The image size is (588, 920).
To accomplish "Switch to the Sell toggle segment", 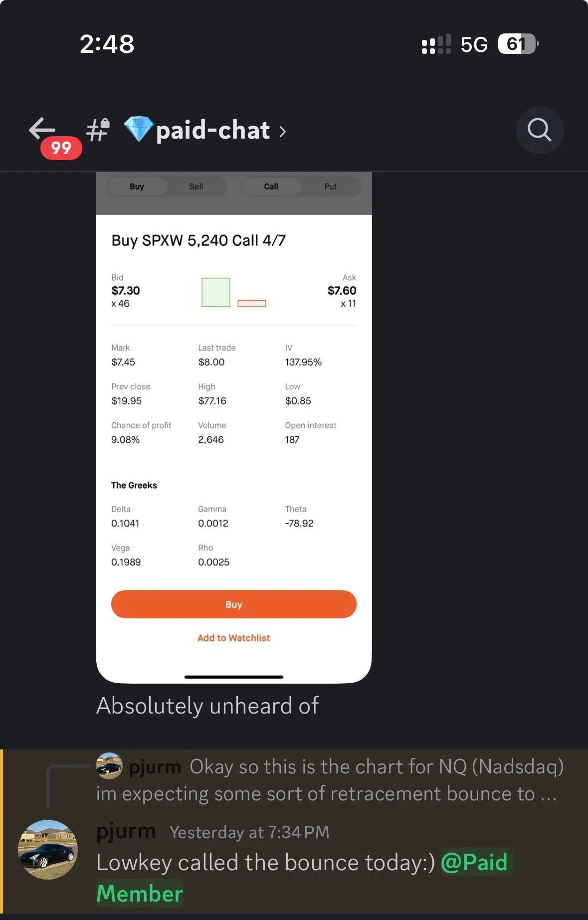I will [x=196, y=186].
